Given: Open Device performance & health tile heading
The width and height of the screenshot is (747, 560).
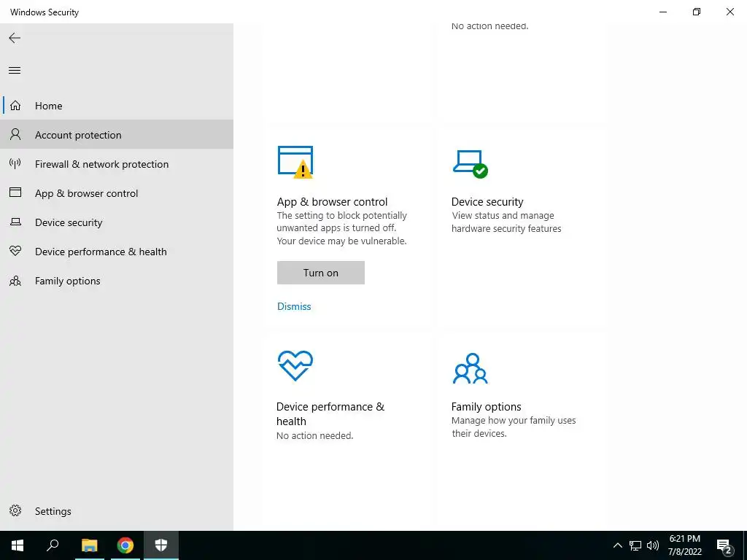Looking at the screenshot, I should click(330, 414).
